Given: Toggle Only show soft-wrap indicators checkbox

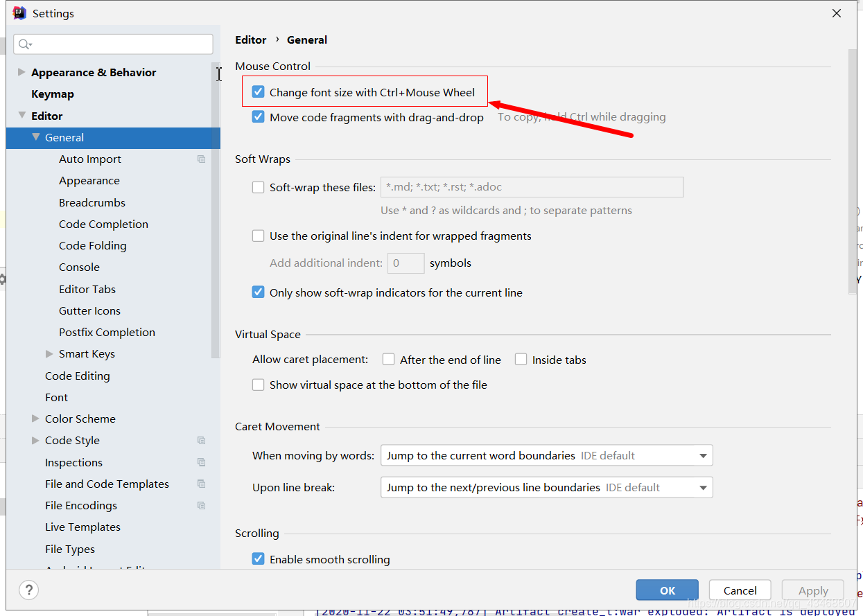Looking at the screenshot, I should (259, 292).
